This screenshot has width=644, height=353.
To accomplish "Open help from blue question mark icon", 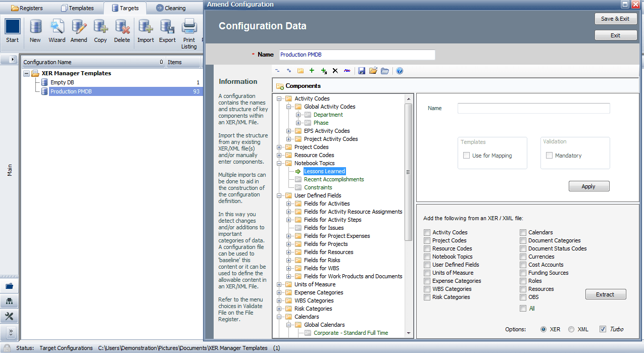I will click(x=400, y=71).
